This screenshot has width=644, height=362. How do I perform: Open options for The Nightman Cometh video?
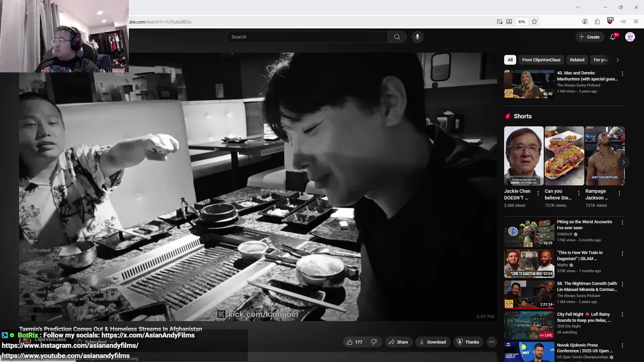pos(622,284)
